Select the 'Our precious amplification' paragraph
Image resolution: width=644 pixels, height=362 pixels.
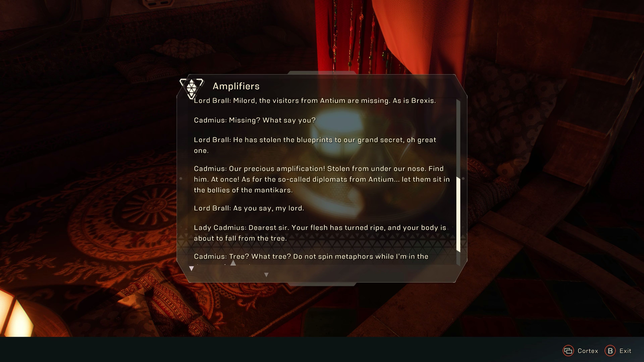click(322, 179)
